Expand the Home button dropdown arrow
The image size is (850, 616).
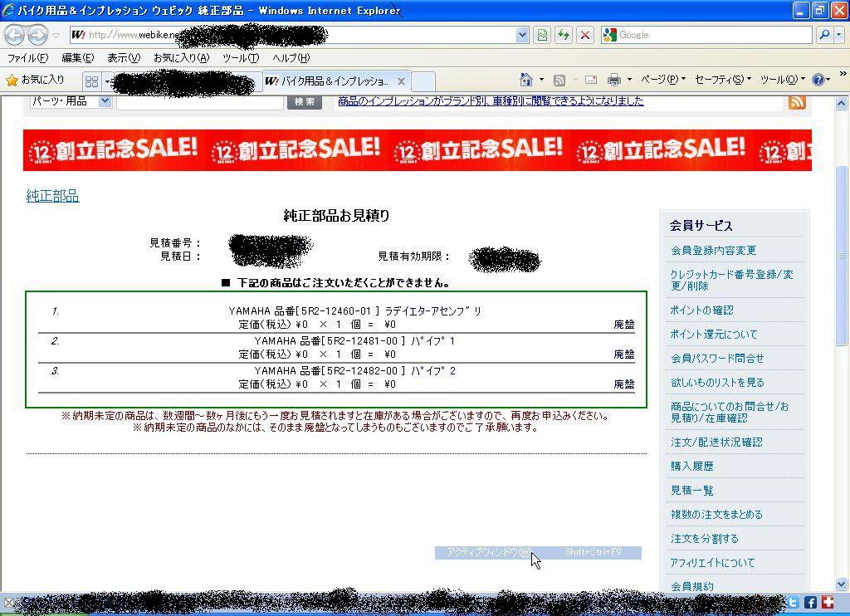(x=541, y=81)
